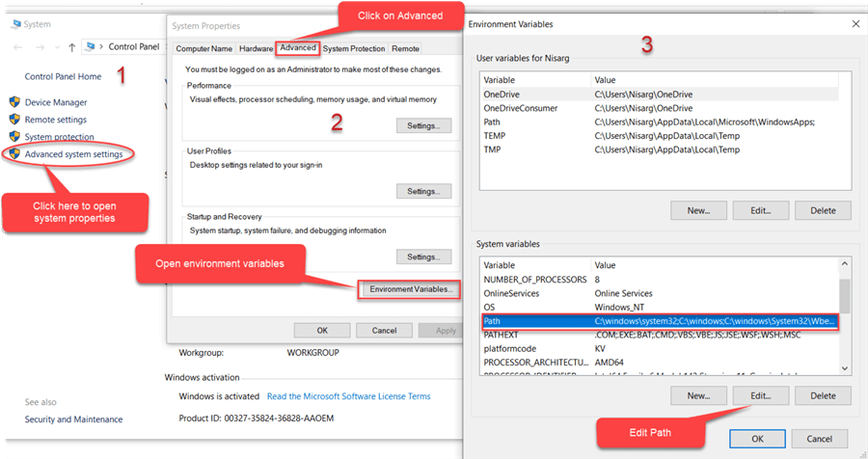Open Device Manager link

[x=56, y=102]
